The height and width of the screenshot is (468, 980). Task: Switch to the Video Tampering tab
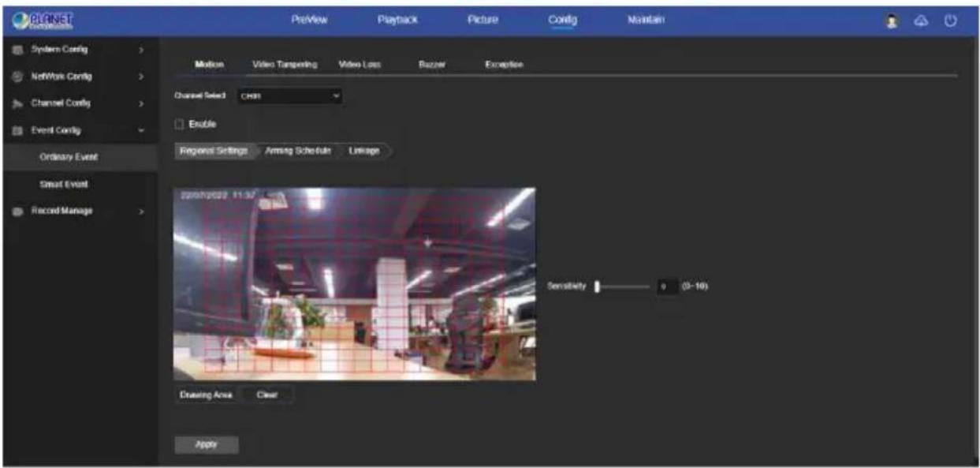click(285, 65)
